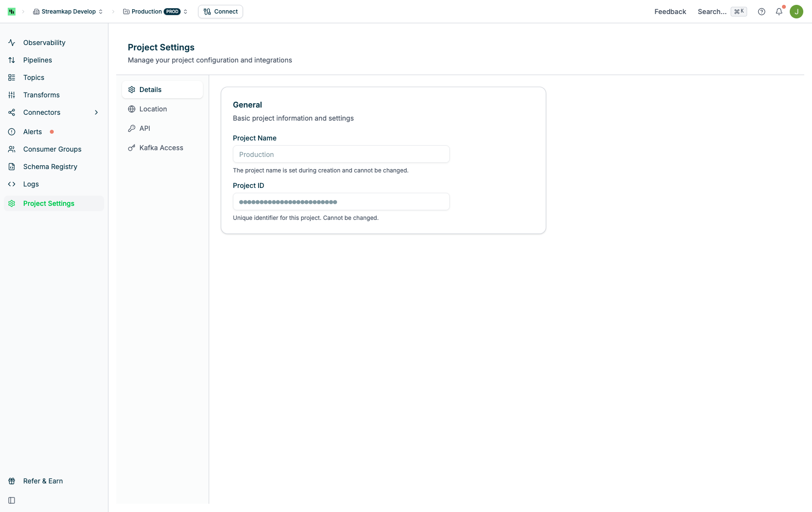Open Consumer Groups

pyautogui.click(x=52, y=149)
